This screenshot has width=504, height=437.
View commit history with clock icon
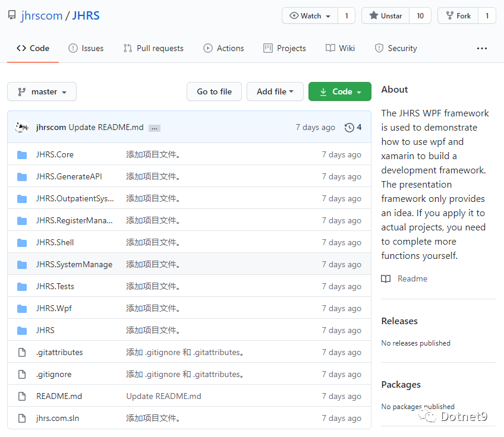[x=353, y=127]
